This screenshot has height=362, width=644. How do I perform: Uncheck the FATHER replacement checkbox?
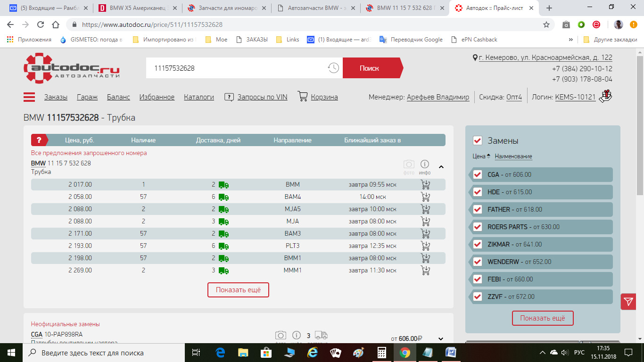tap(478, 209)
